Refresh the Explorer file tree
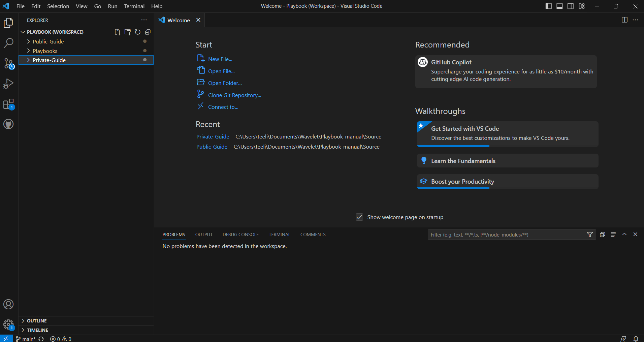Screen dimensions: 644x342 click(138, 32)
